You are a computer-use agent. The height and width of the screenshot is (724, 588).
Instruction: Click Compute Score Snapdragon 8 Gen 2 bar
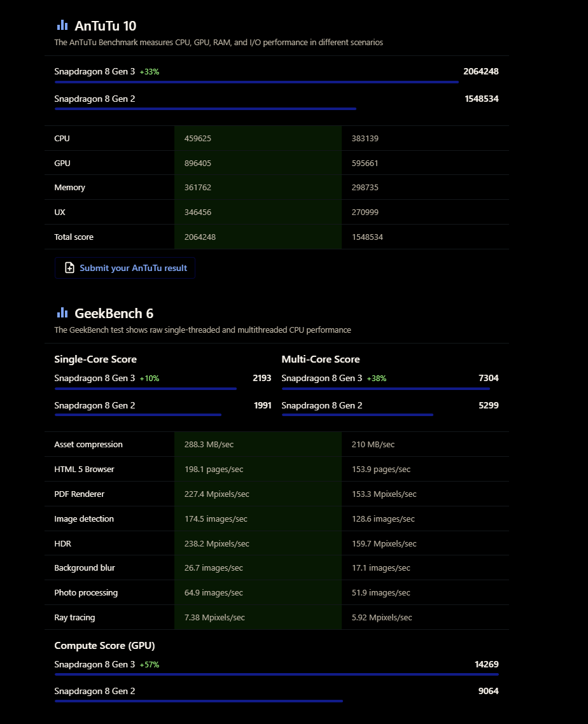coord(199,701)
